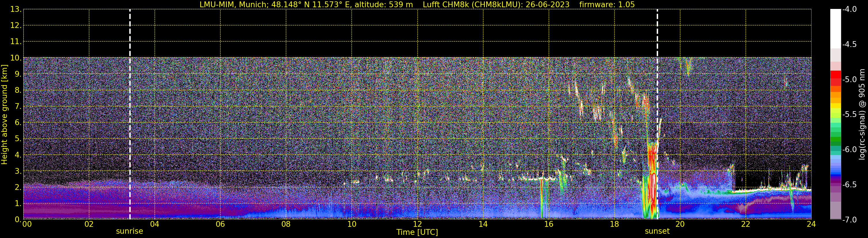Click the y-axis tick label '6.'
This screenshot has width=868, height=238.
(18, 123)
